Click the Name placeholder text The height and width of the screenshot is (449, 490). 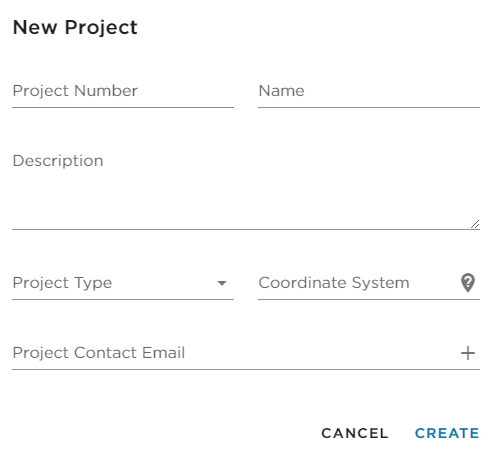click(x=281, y=91)
